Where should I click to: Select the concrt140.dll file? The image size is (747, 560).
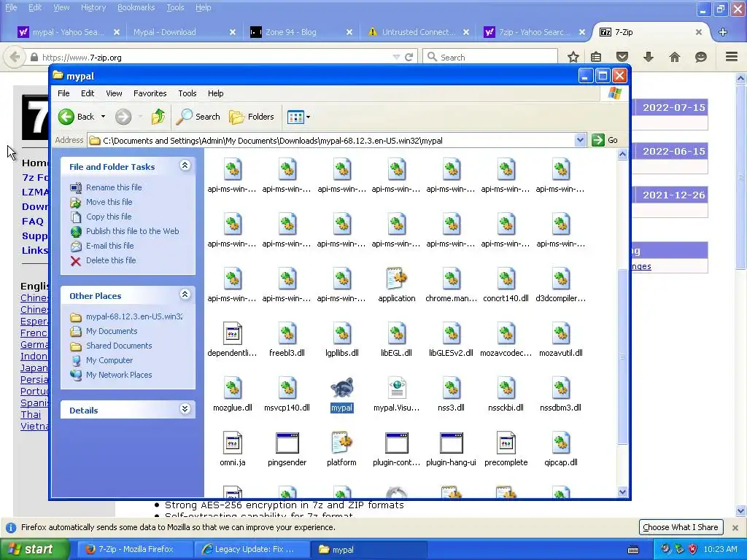506,284
